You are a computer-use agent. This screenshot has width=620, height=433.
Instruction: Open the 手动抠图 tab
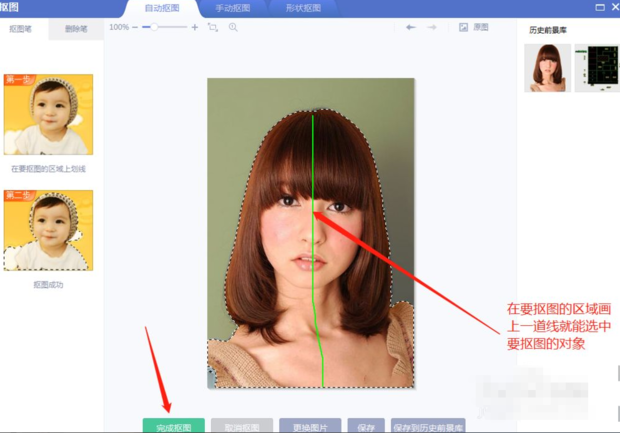coord(232,8)
